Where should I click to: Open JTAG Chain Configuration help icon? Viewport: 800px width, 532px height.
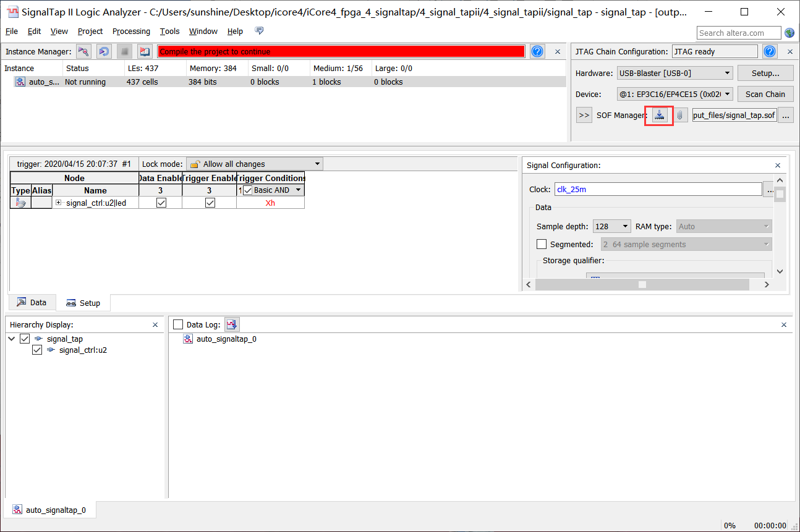tap(770, 52)
